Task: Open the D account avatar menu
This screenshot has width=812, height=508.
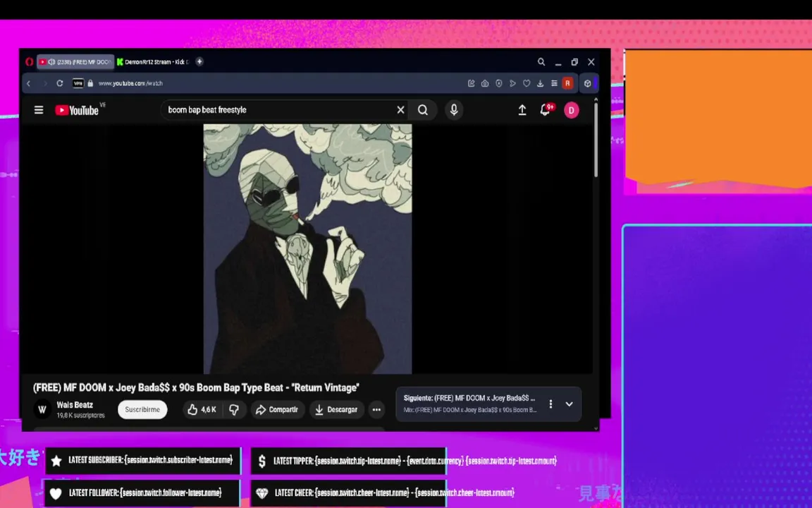Action: pyautogui.click(x=572, y=110)
